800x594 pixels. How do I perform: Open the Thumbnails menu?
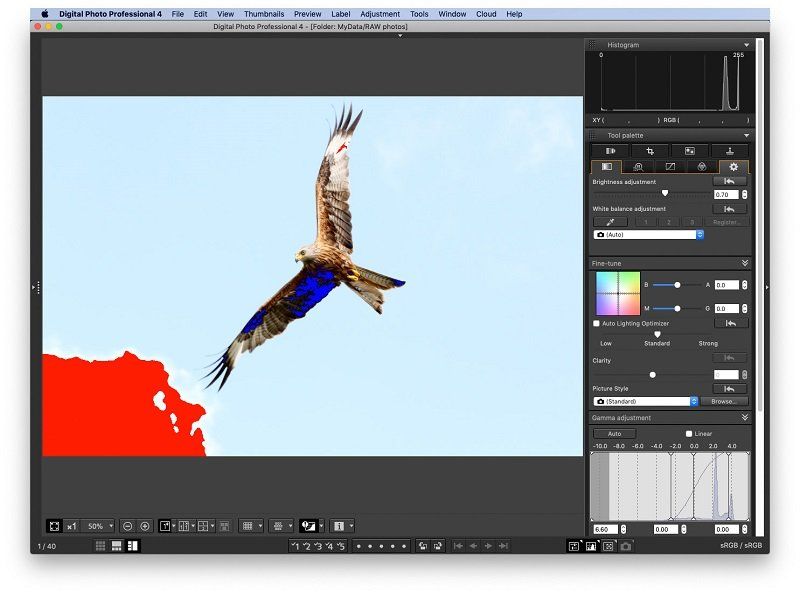coord(264,14)
